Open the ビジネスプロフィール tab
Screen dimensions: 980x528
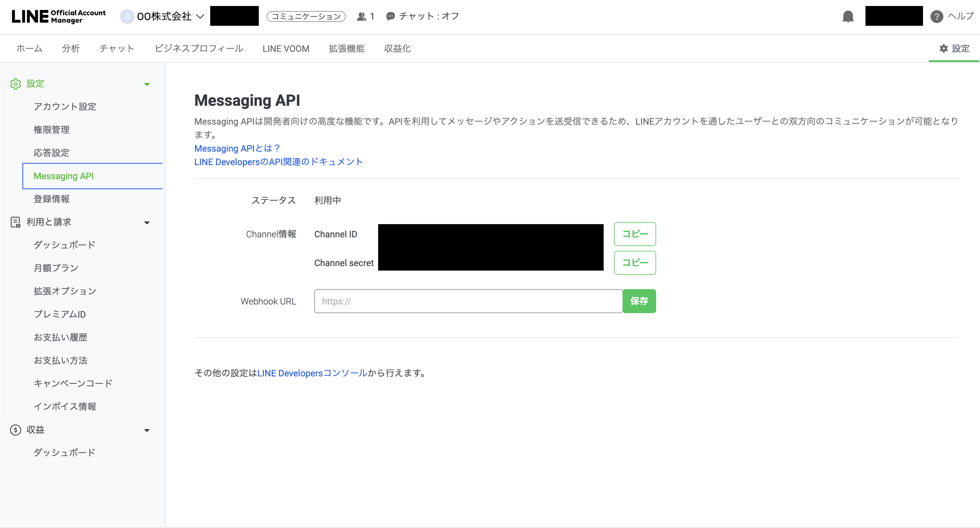click(199, 48)
